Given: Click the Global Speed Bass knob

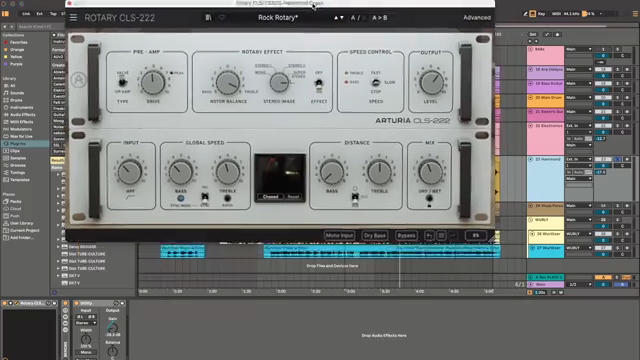Looking at the screenshot, I should pyautogui.click(x=180, y=172).
